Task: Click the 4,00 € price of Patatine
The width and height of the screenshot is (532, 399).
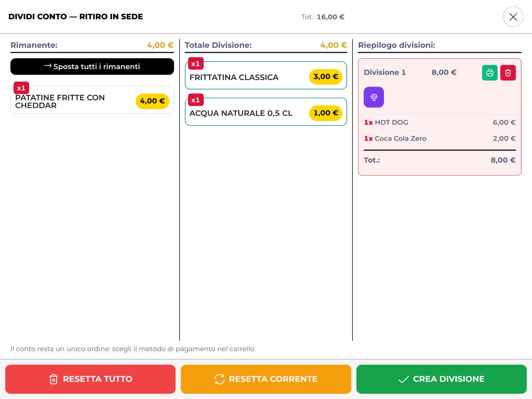Action: point(152,101)
